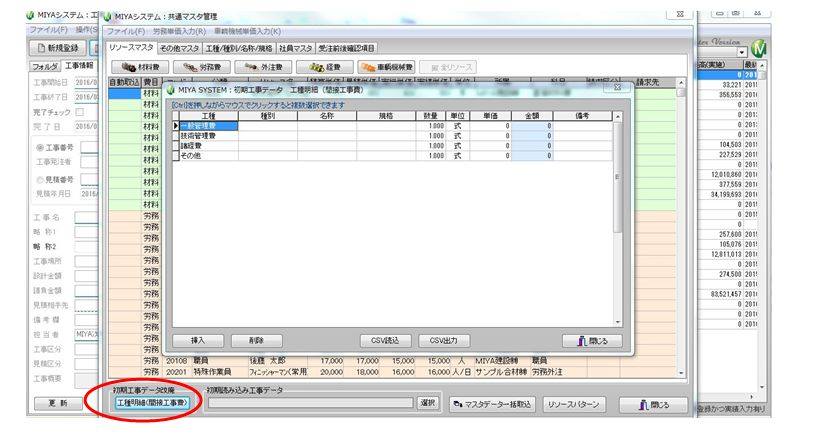The height and width of the screenshot is (436, 828).
Task: Open the 労務単価入力(R) menu
Action: point(180,32)
